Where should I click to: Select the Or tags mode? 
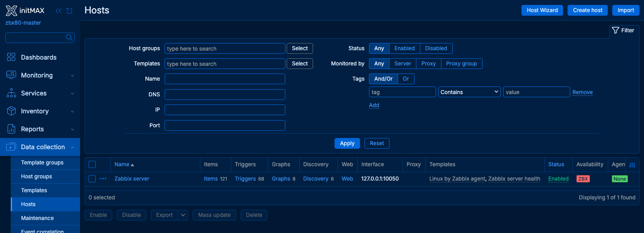[x=406, y=79]
